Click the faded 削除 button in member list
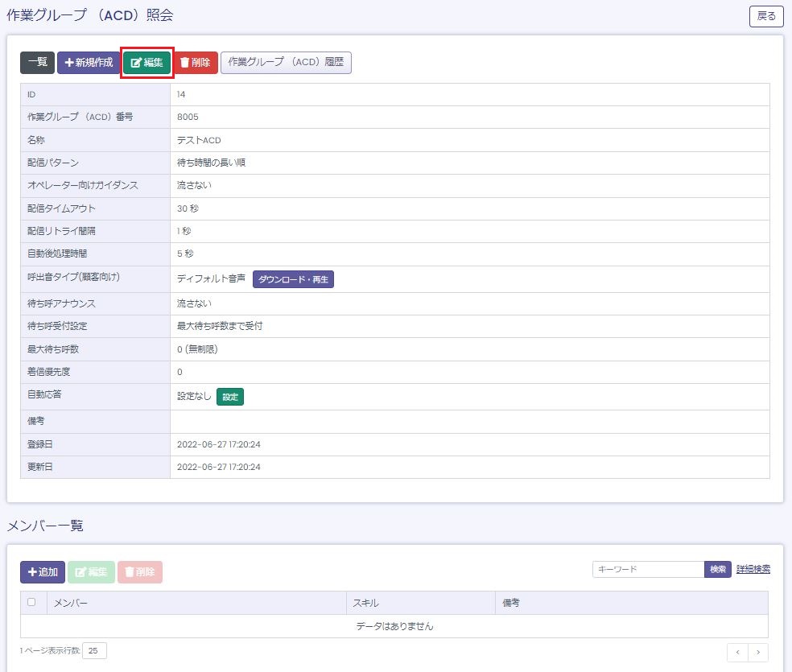792x672 pixels. [140, 572]
